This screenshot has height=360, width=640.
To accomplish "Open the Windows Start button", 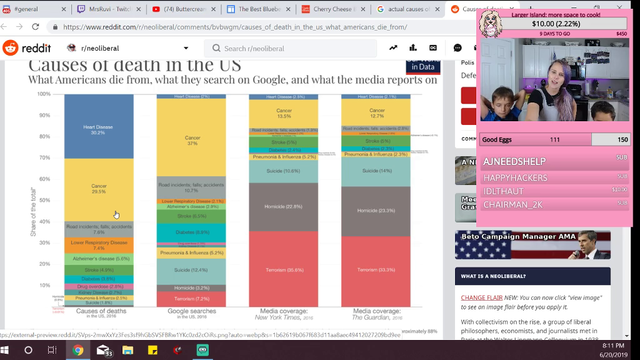I will click(x=5, y=350).
